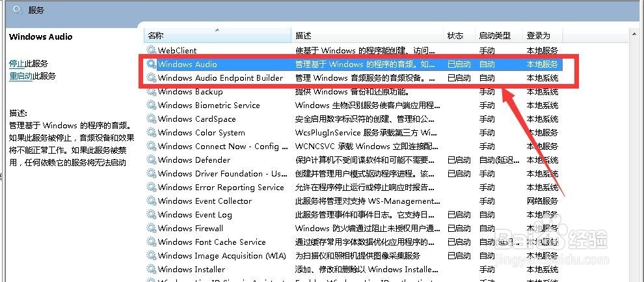
Task: Select the Windows Backup service name
Action: (190, 92)
